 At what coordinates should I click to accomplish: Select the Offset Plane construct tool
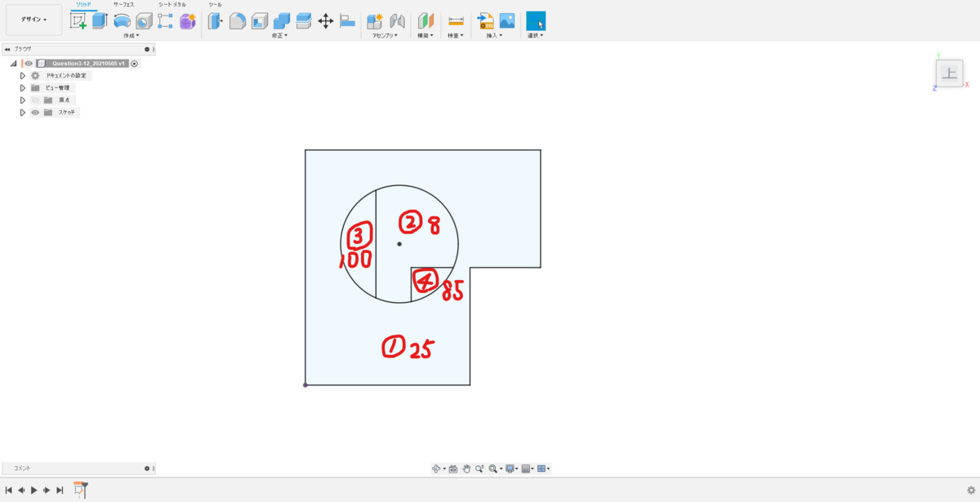pos(426,21)
